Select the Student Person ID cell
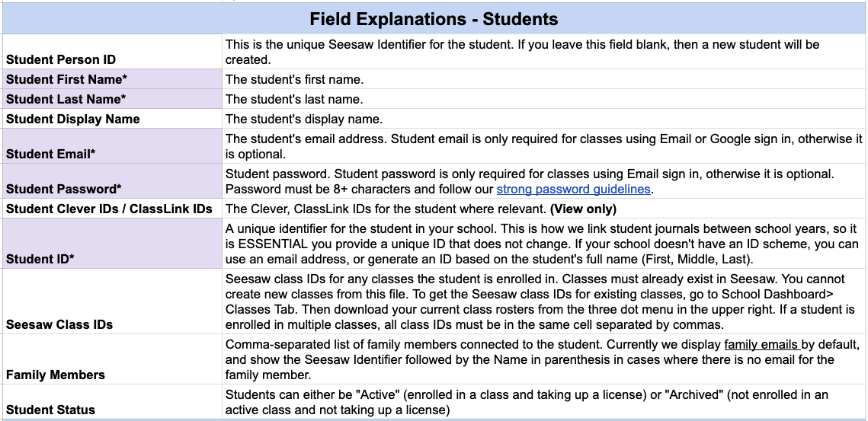The height and width of the screenshot is (421, 868). tap(112, 52)
